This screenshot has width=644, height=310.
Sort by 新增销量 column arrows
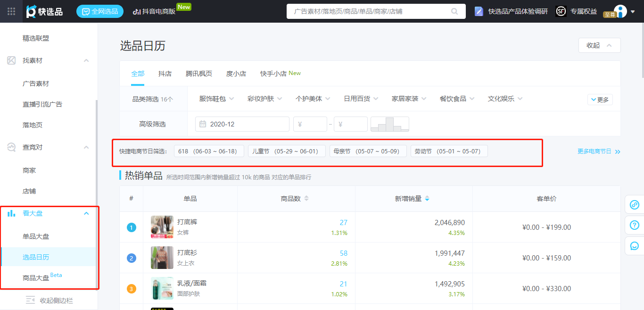427,199
